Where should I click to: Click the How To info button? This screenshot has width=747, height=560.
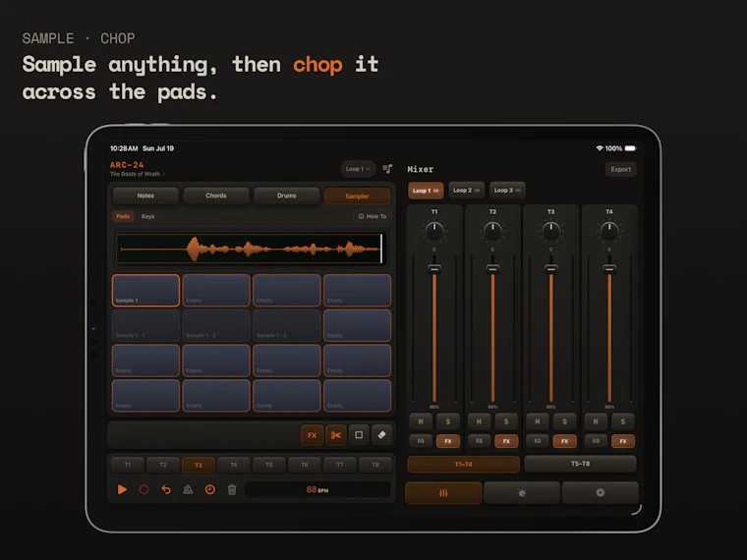click(x=373, y=216)
